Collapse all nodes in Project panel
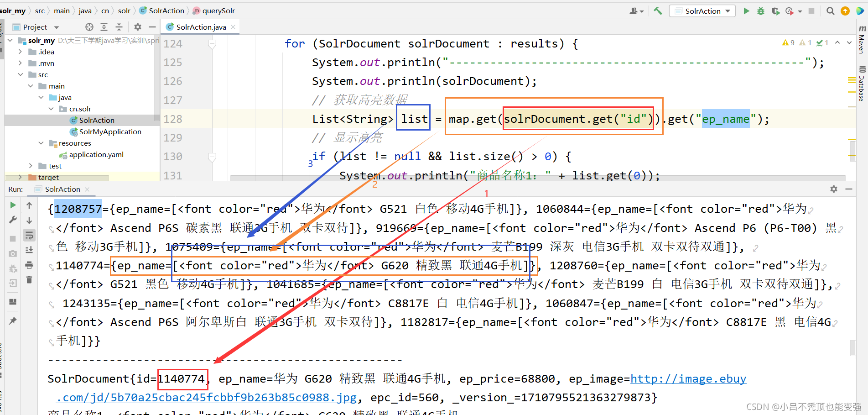The height and width of the screenshot is (415, 868). 119,27
